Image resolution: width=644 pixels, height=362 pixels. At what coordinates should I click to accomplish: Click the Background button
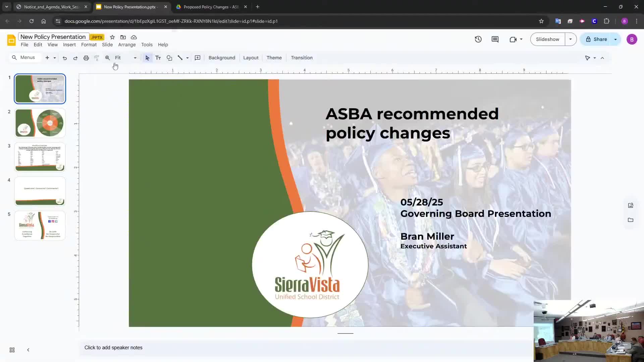pos(222,58)
